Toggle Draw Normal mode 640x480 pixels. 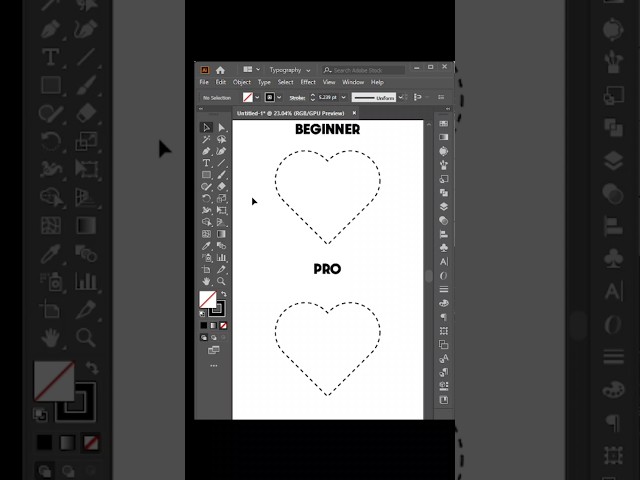point(204,338)
